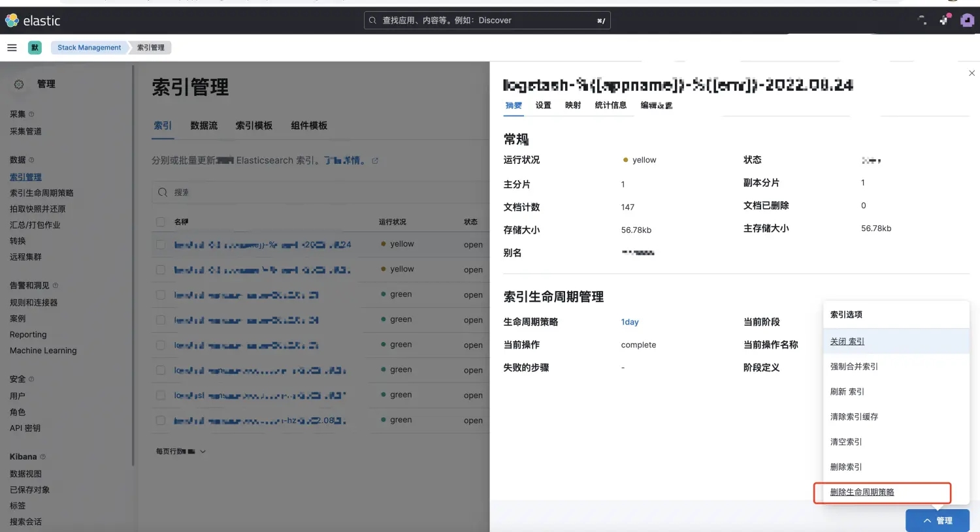This screenshot has width=980, height=532.
Task: Open the 1day lifecycle policy link
Action: pos(630,322)
